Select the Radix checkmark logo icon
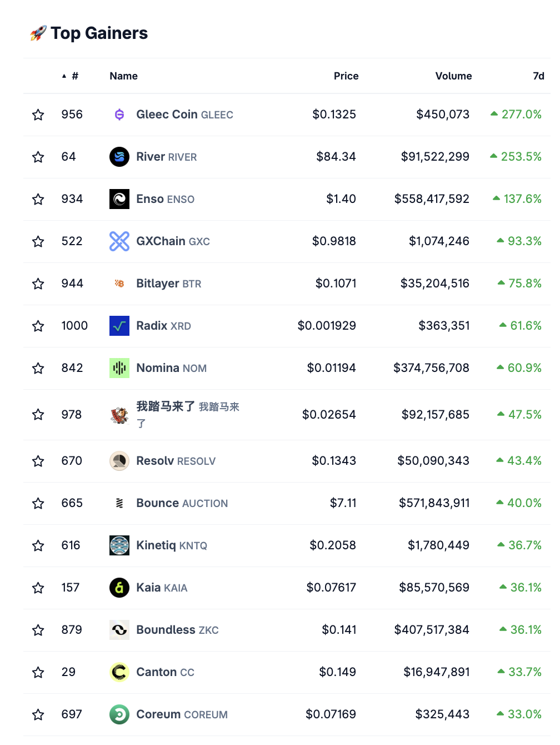The image size is (560, 745). pyautogui.click(x=119, y=325)
